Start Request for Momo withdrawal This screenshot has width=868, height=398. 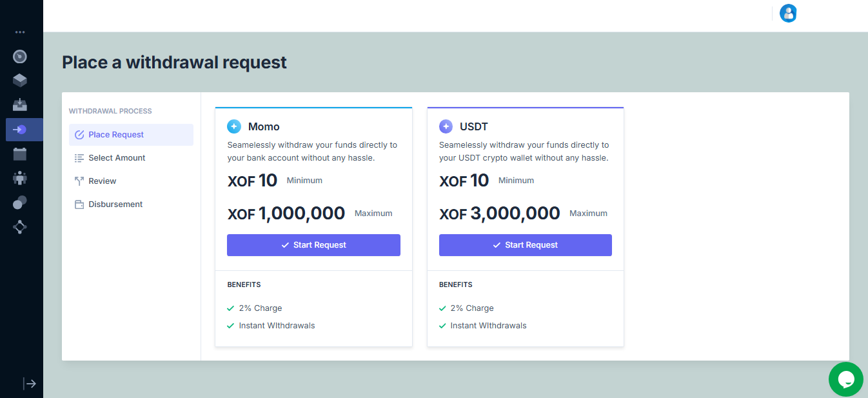pos(313,245)
